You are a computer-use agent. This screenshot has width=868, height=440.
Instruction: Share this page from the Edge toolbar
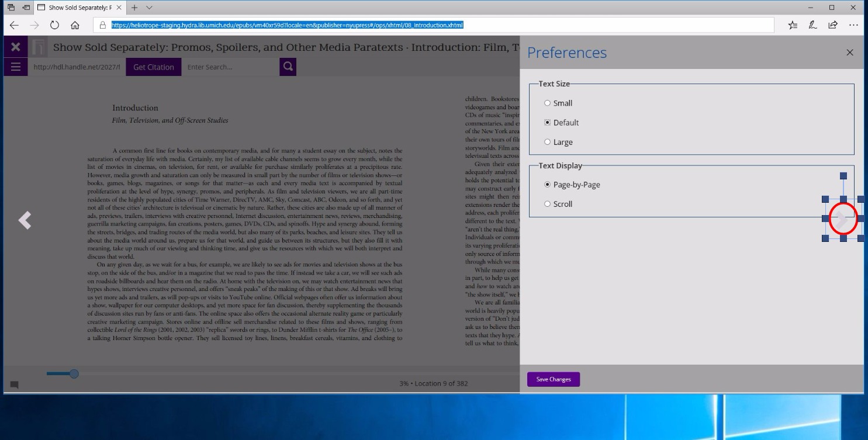pos(832,25)
